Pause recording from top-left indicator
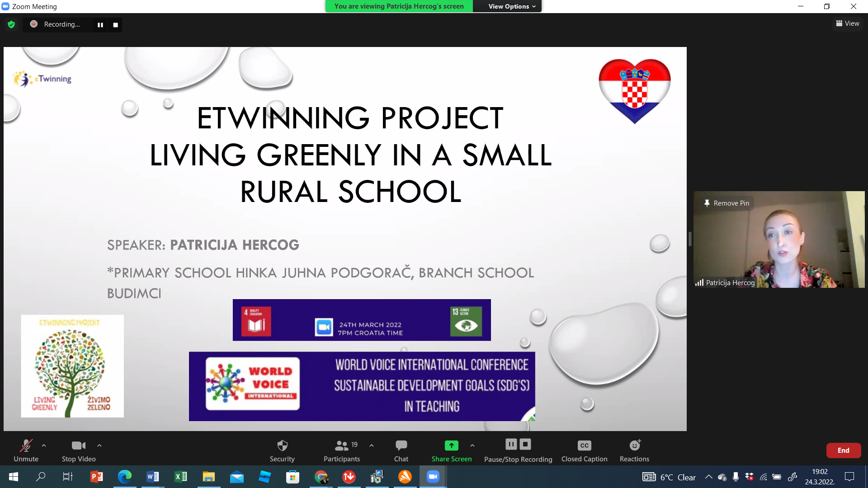868x488 pixels. point(100,25)
